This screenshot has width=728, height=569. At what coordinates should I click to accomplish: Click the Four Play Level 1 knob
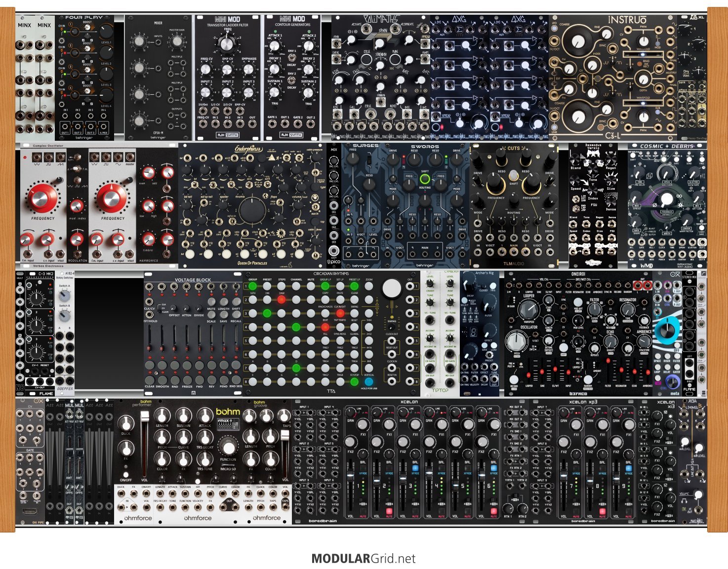coord(106,32)
